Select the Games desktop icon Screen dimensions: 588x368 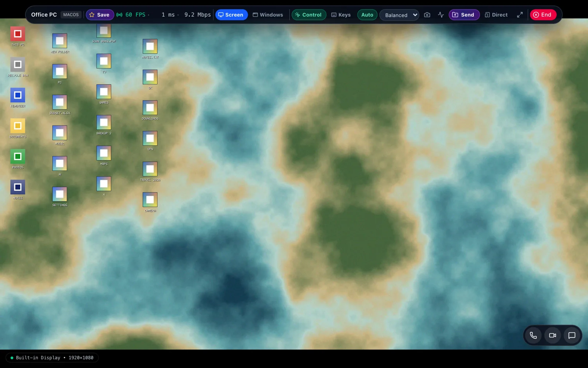click(104, 94)
